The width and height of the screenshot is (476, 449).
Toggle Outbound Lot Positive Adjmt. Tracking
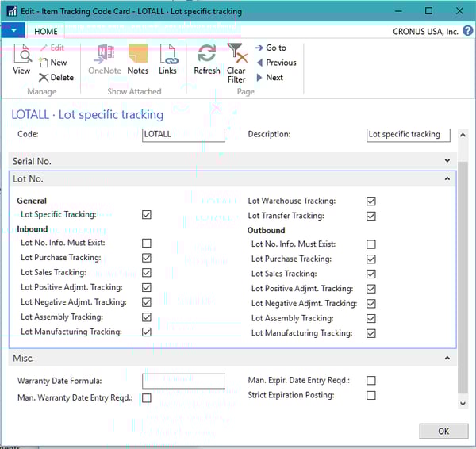tap(371, 289)
